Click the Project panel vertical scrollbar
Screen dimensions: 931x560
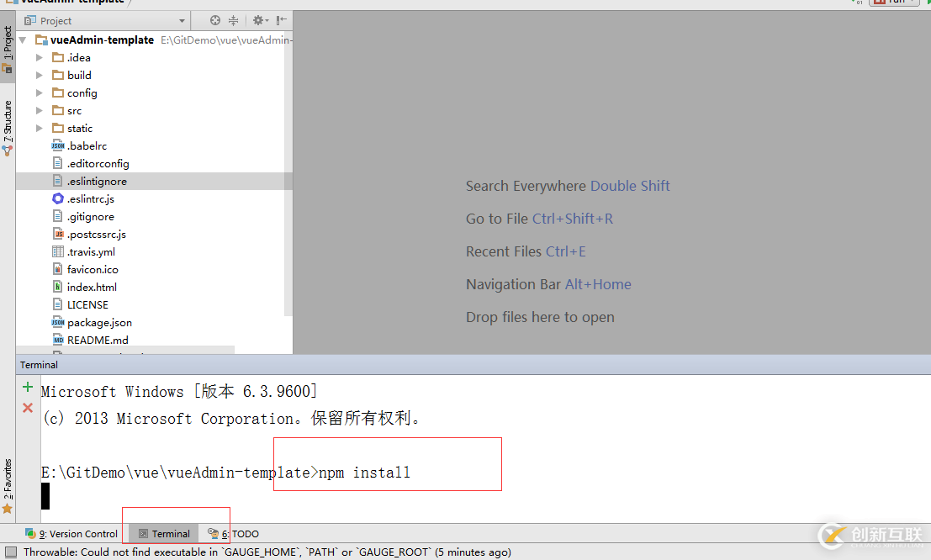pyautogui.click(x=288, y=172)
